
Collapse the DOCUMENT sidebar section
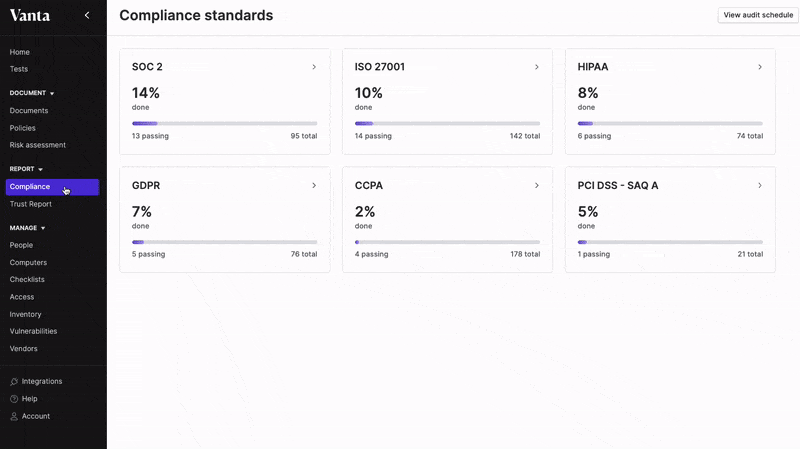52,93
